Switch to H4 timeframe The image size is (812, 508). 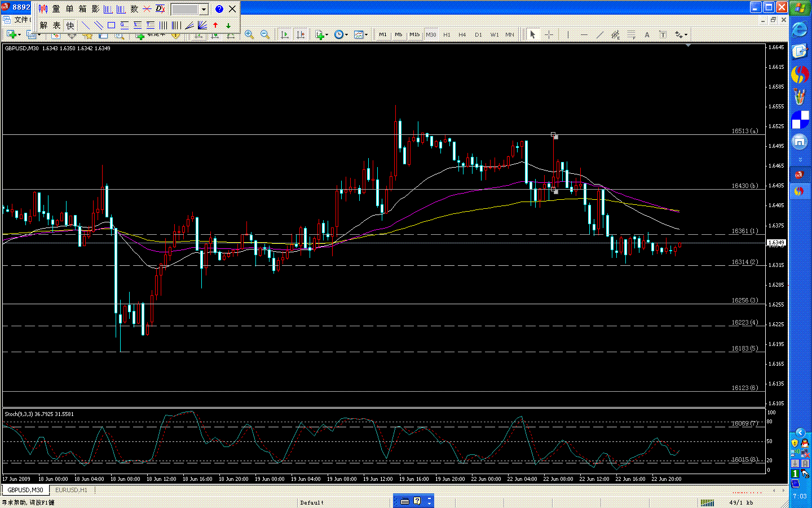462,35
